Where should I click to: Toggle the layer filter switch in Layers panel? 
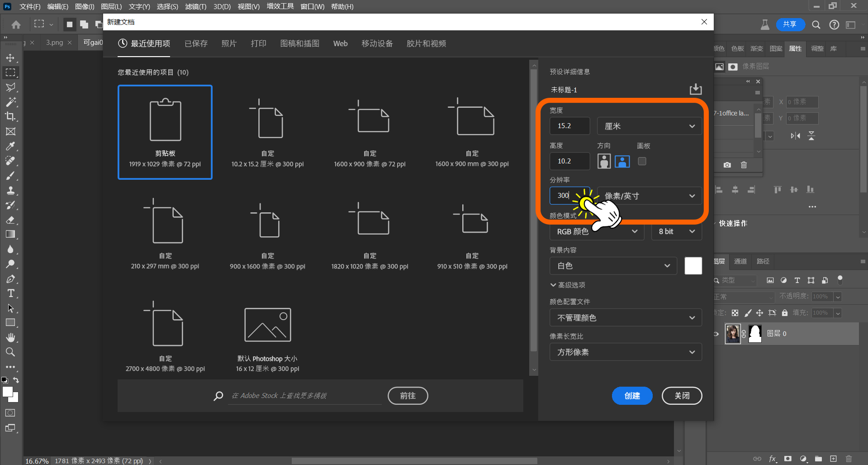click(x=840, y=280)
